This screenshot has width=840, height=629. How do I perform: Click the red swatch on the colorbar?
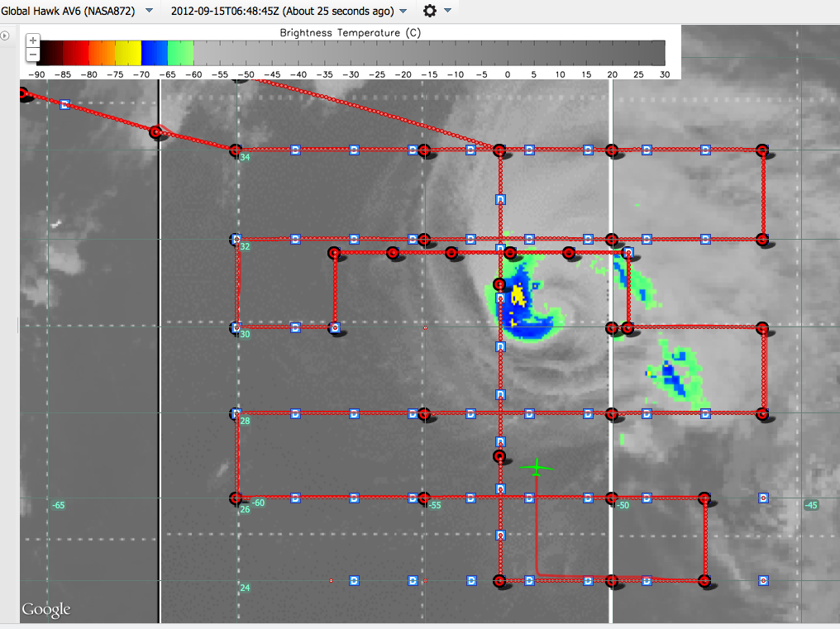point(76,53)
